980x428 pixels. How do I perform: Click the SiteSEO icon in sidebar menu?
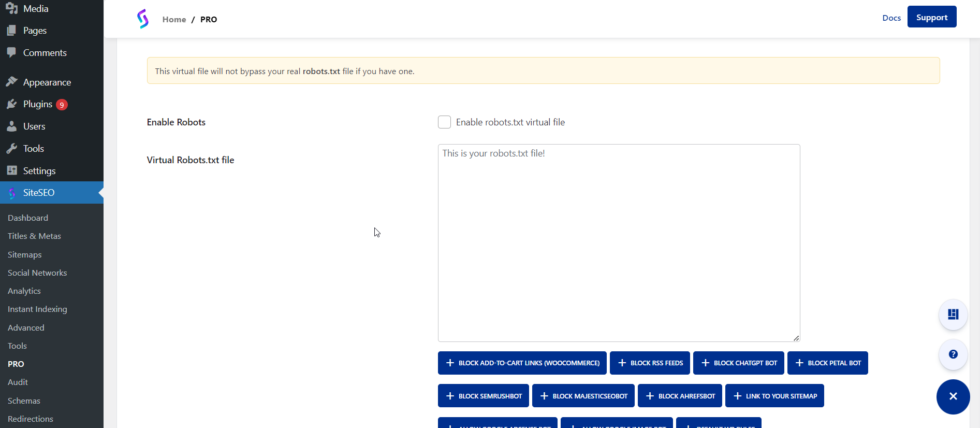pos(12,193)
